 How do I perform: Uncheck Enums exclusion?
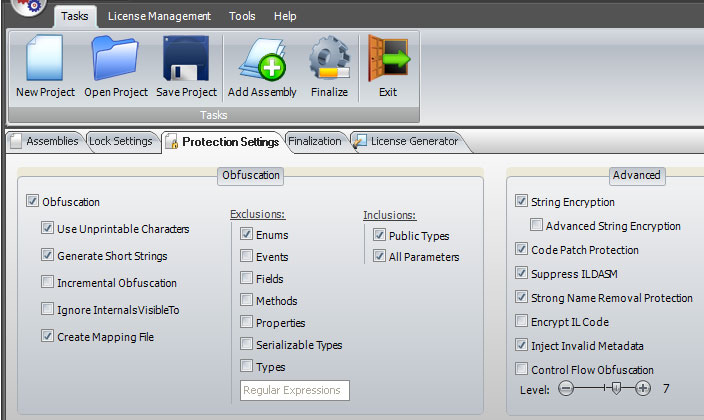pyautogui.click(x=246, y=233)
